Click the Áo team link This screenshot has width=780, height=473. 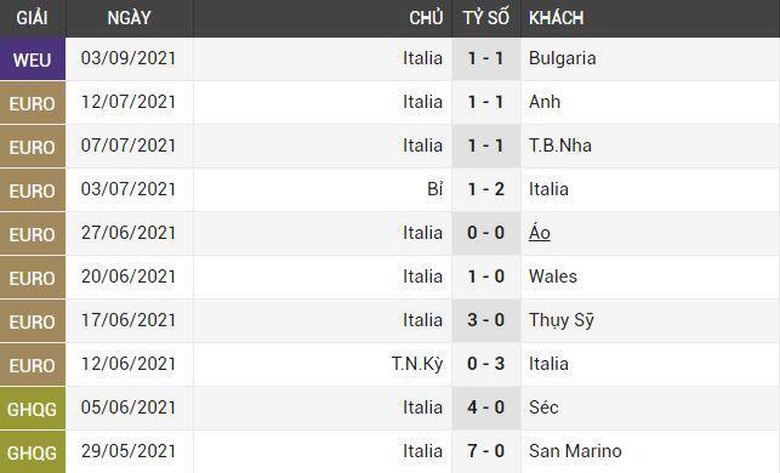coord(539,233)
